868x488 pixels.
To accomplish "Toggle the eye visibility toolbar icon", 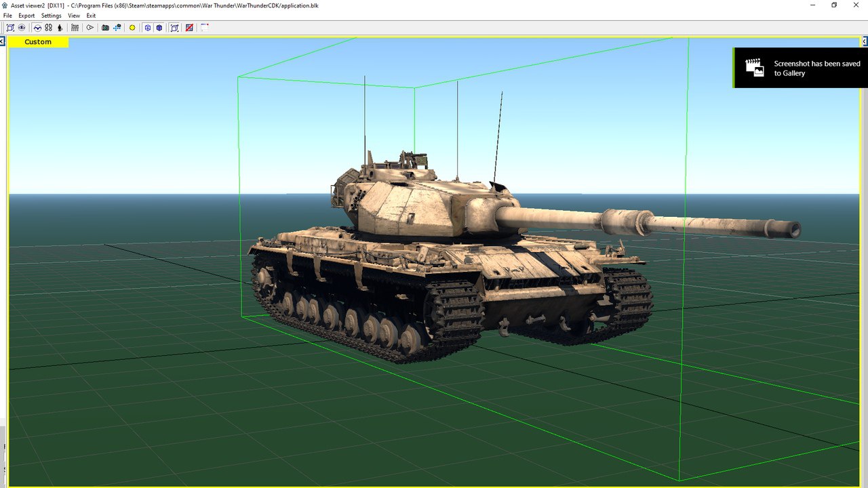I will (x=22, y=28).
